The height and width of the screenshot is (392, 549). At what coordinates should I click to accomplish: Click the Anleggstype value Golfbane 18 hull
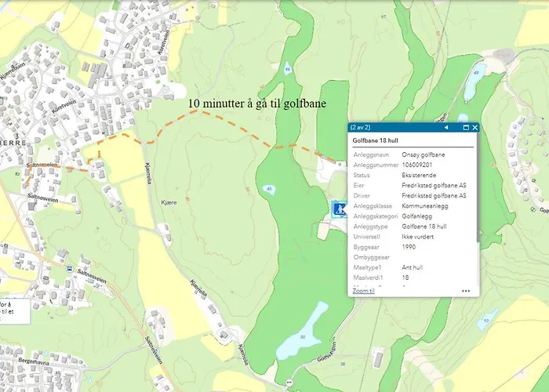424,227
